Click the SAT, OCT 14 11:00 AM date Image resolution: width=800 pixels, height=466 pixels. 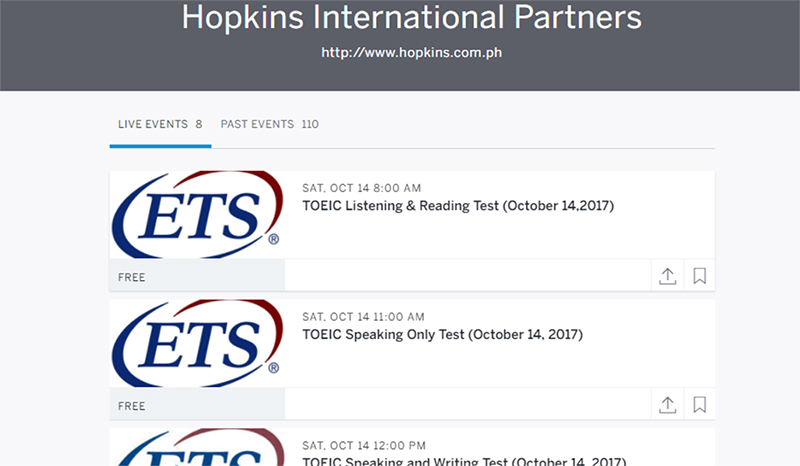[363, 316]
